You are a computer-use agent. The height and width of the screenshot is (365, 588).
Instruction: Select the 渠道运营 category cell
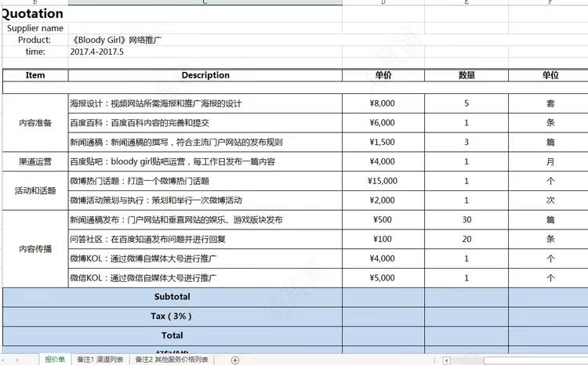point(35,161)
